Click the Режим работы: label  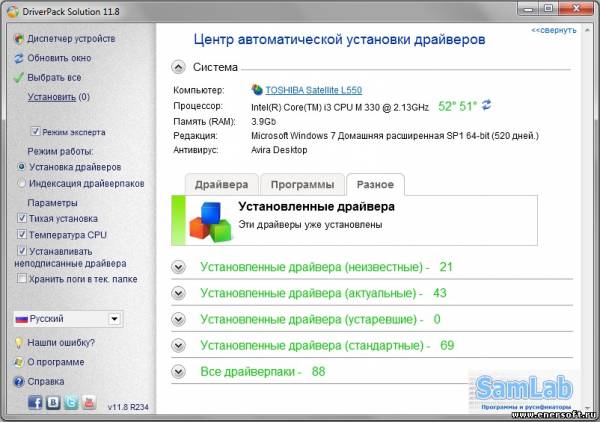click(60, 152)
